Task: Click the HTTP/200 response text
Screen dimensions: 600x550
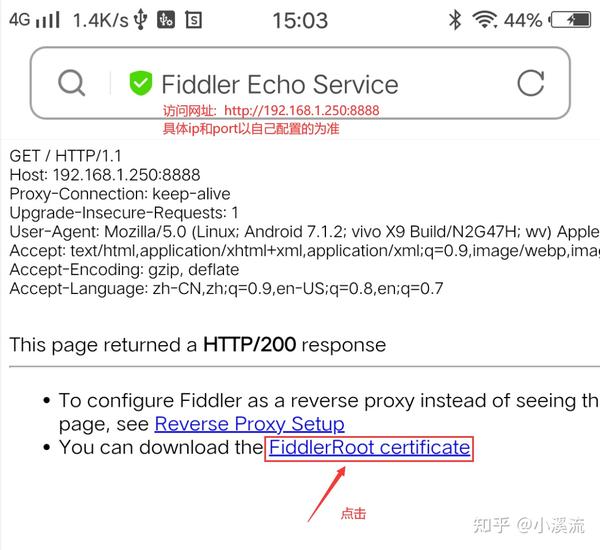Action: click(249, 344)
